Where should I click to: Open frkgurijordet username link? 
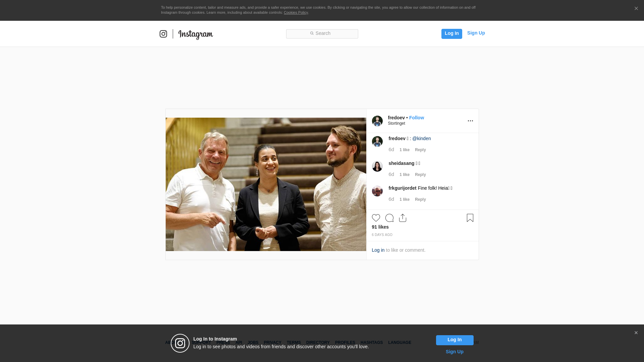pyautogui.click(x=402, y=188)
